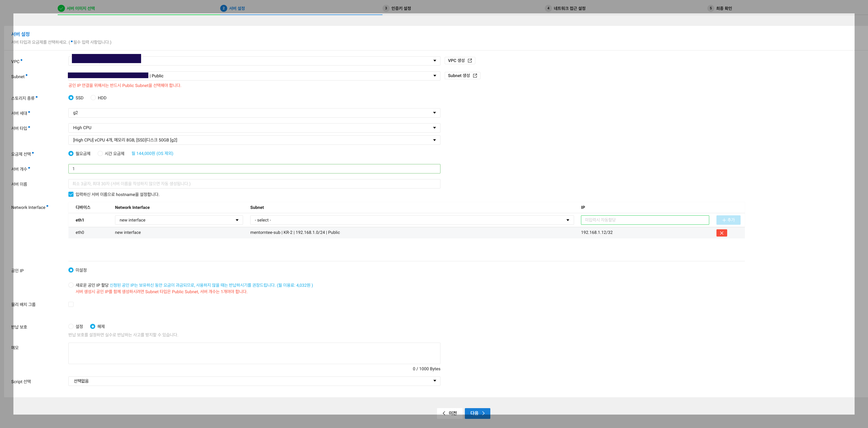Click the 서버 이름 input field
Image resolution: width=868 pixels, height=428 pixels.
pos(254,184)
